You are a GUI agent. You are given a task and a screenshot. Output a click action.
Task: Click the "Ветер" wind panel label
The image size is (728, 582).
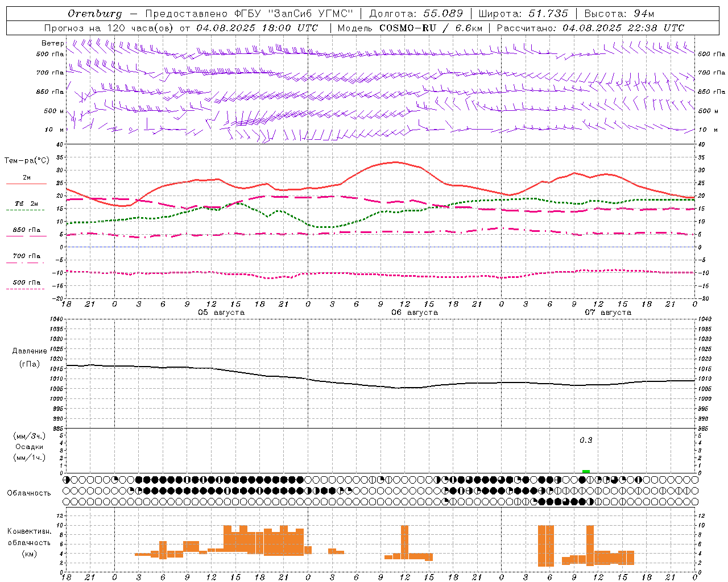click(52, 43)
